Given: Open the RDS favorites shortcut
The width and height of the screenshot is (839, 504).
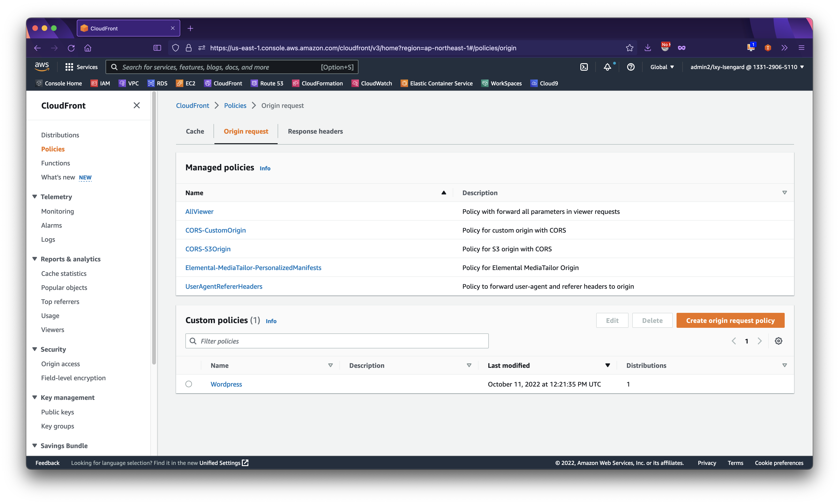Looking at the screenshot, I should 157,83.
